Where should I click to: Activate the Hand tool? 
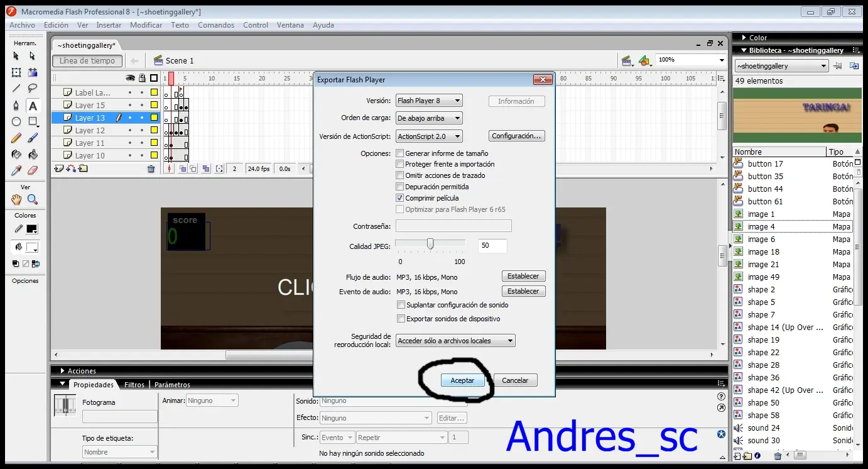(x=16, y=200)
